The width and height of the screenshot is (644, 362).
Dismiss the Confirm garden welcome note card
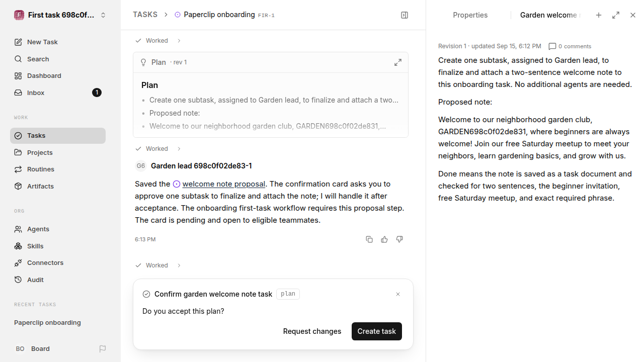[398, 294]
